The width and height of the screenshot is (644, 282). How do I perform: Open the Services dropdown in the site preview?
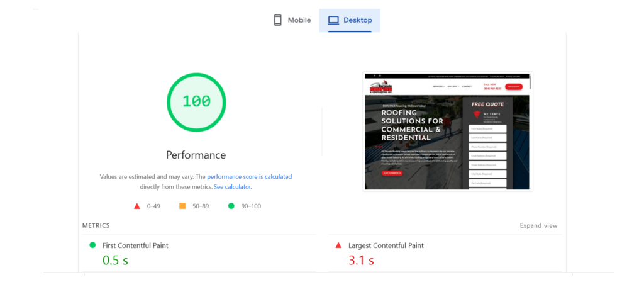[438, 86]
